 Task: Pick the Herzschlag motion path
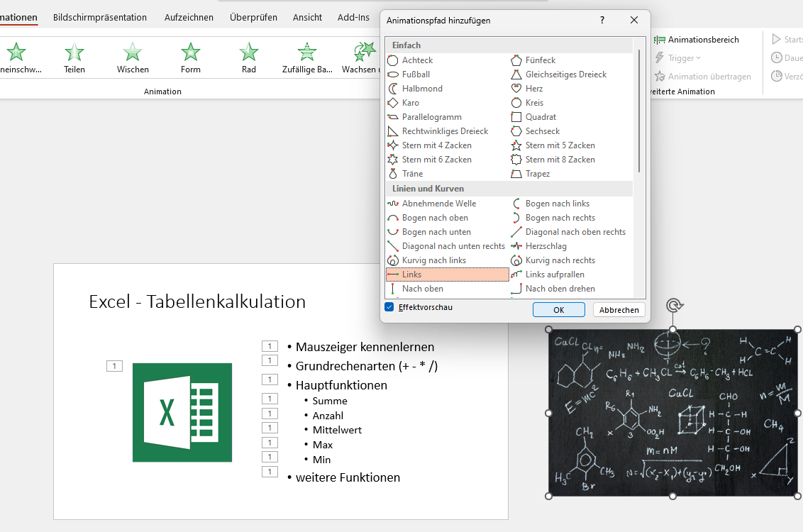click(x=546, y=245)
